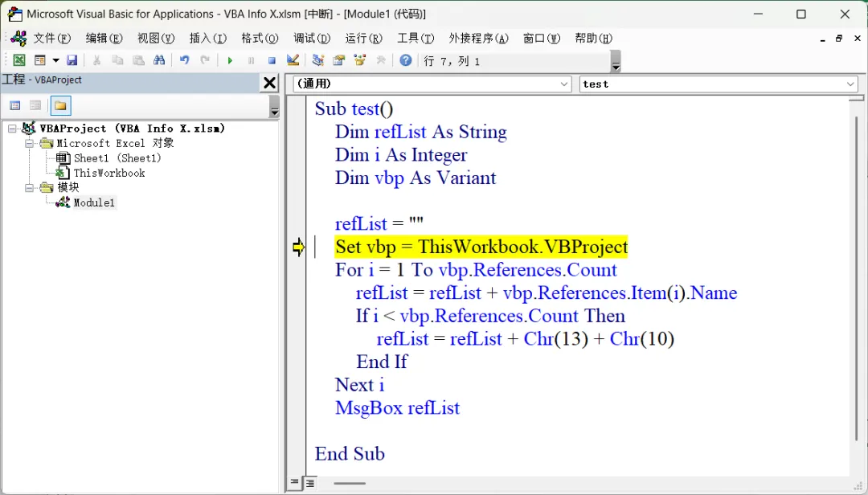Open the 外接程序(A) menu

click(x=478, y=39)
